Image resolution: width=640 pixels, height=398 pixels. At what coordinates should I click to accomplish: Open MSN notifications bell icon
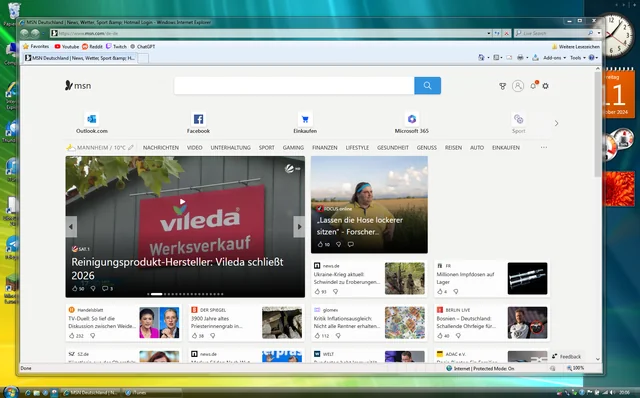pos(533,86)
